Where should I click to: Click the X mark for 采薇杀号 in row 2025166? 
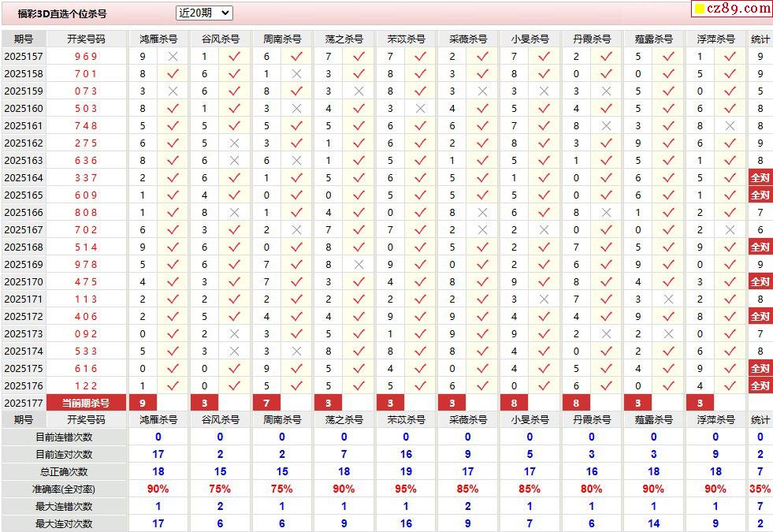pos(482,213)
